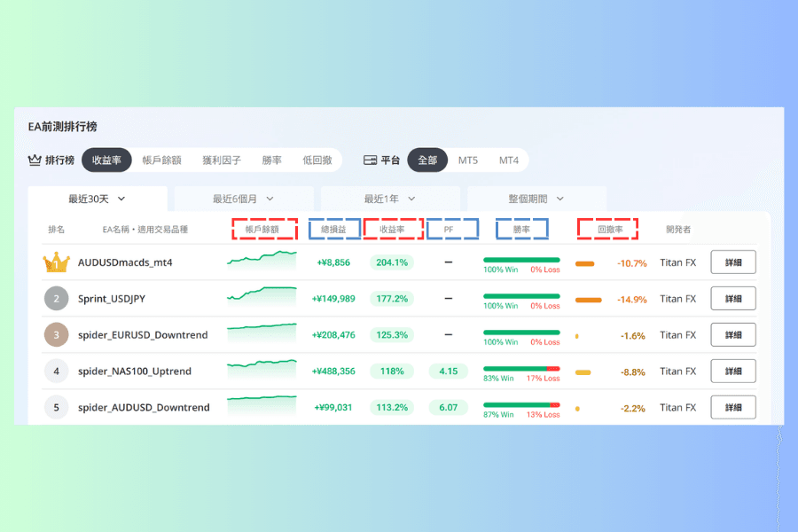Click the Sprint_USDJPY balance sparkline chart
This screenshot has height=532, width=798.
click(262, 296)
